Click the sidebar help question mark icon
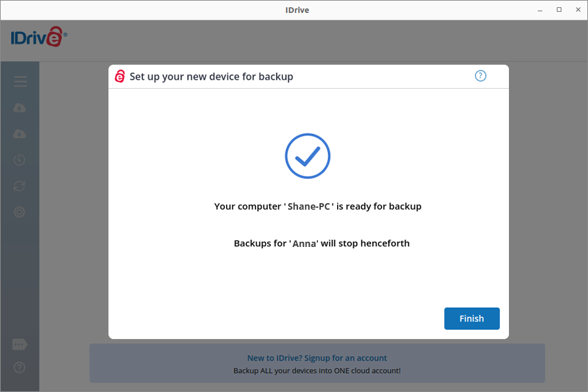This screenshot has height=392, width=588. click(20, 367)
